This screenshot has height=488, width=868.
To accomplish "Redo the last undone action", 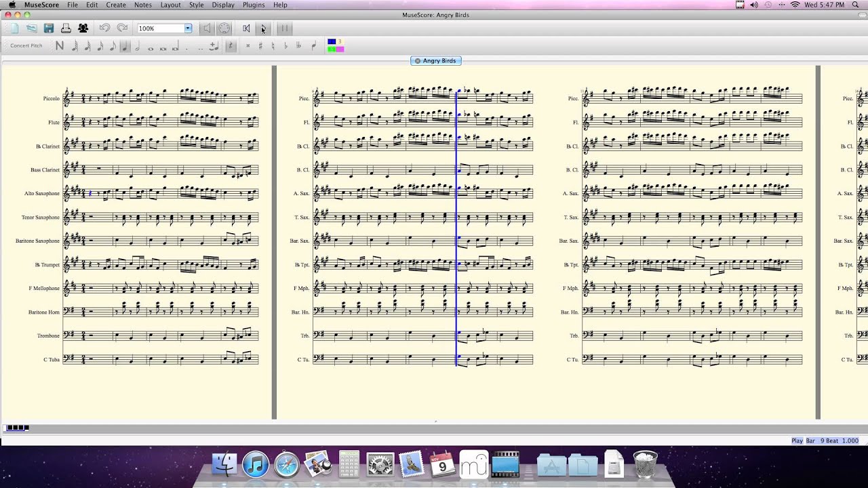I will pyautogui.click(x=122, y=28).
